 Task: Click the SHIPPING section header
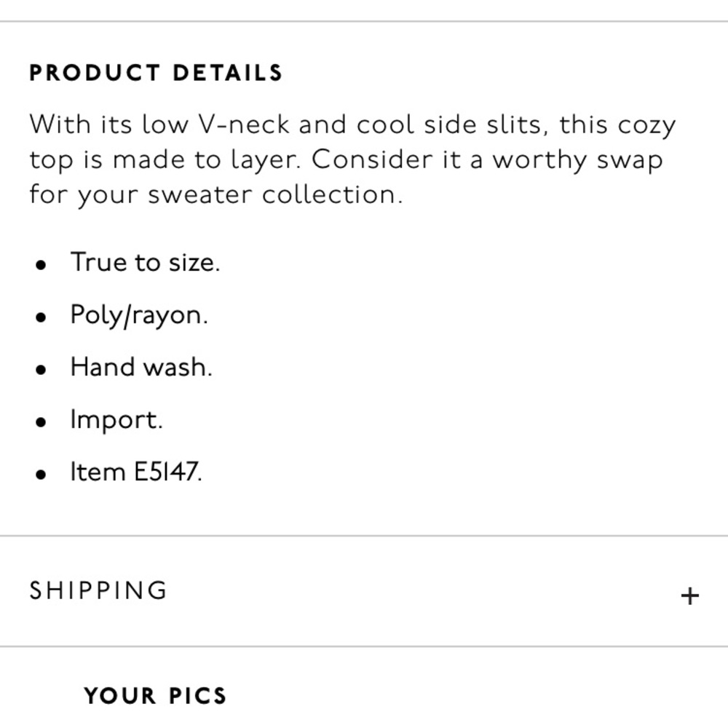(98, 590)
